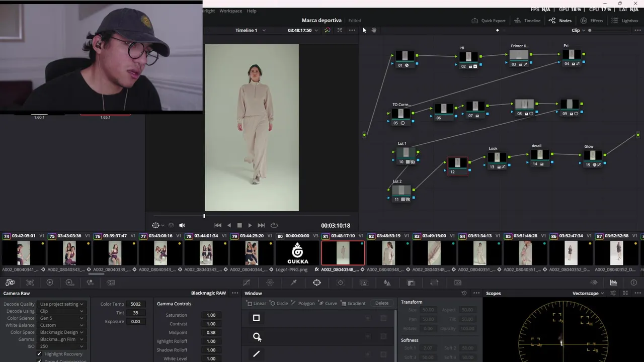Open the Vectorscope scope type dropdown
Screen dimensions: 644x362
tap(588, 293)
